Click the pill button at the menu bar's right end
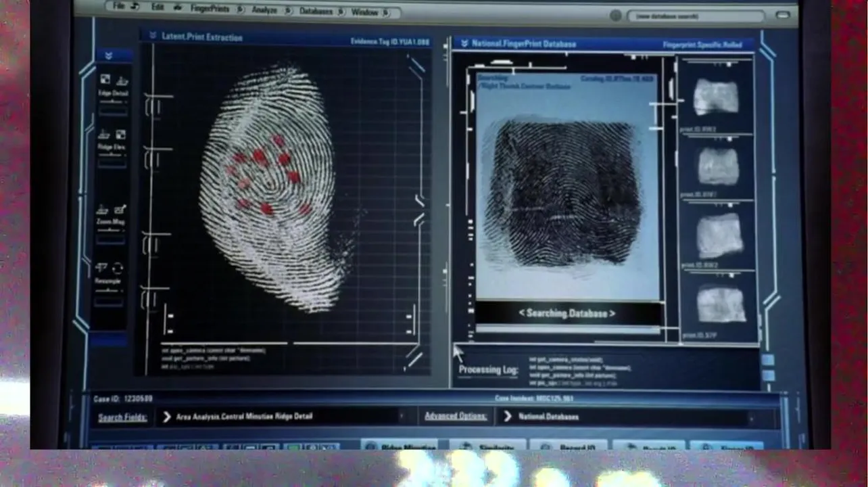 pos(783,15)
